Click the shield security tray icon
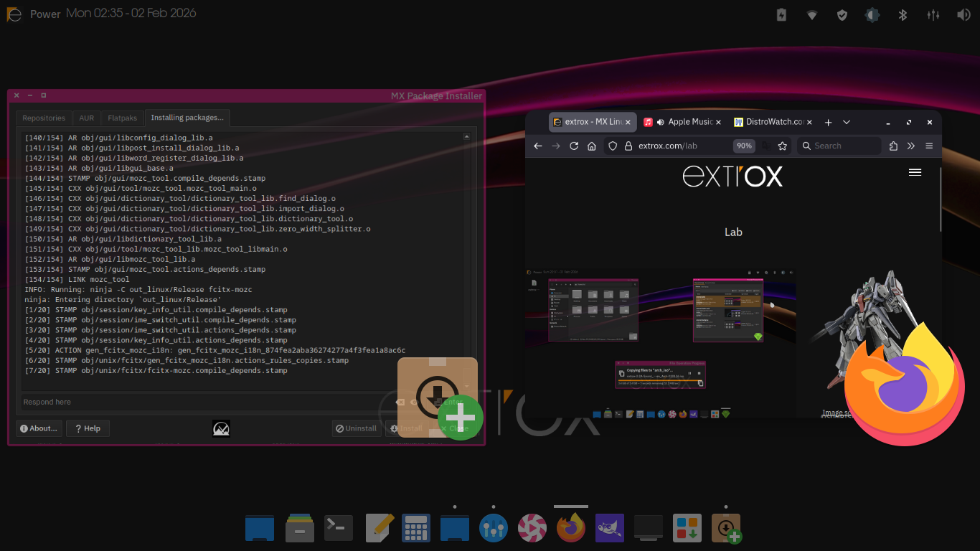Viewport: 980px width, 551px height. pos(842,14)
